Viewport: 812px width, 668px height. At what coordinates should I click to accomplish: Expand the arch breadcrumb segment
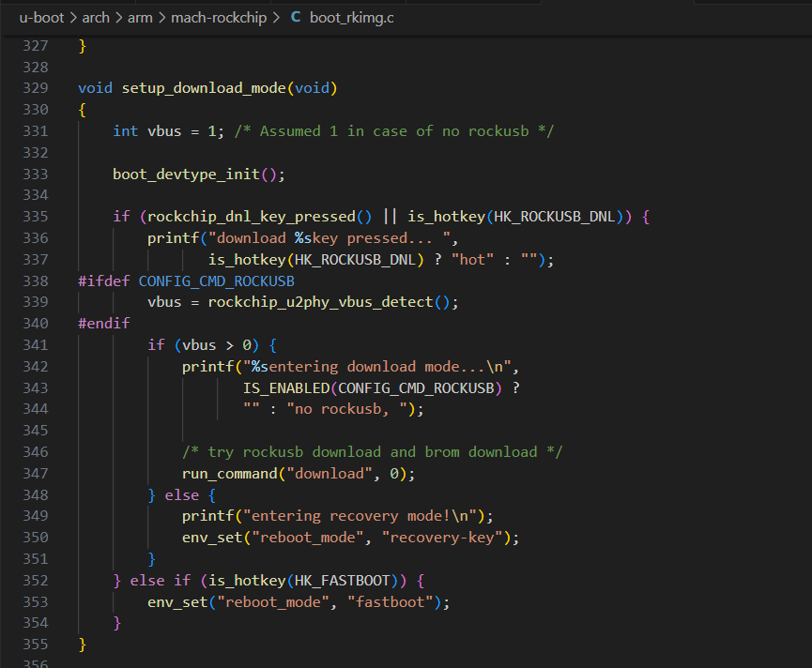coord(96,18)
